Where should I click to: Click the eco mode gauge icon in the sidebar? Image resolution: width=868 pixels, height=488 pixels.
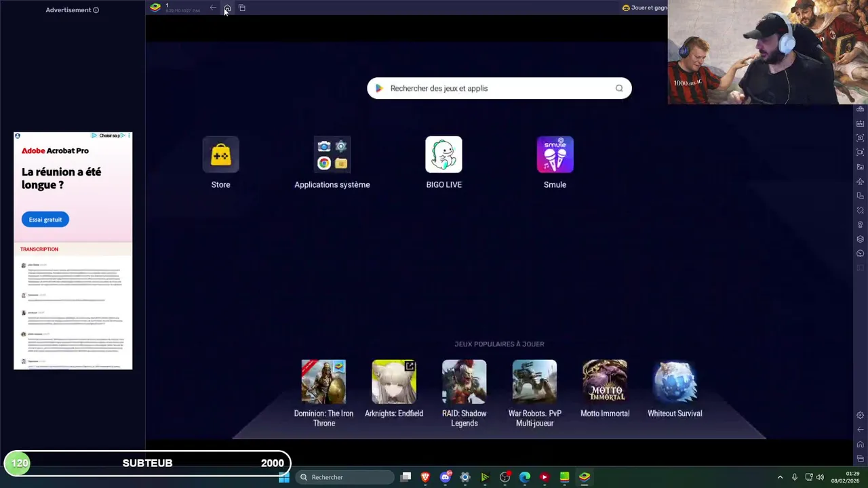[861, 253]
